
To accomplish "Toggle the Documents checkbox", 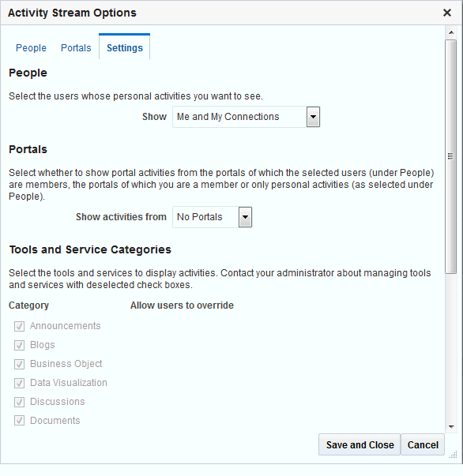I will 19,421.
